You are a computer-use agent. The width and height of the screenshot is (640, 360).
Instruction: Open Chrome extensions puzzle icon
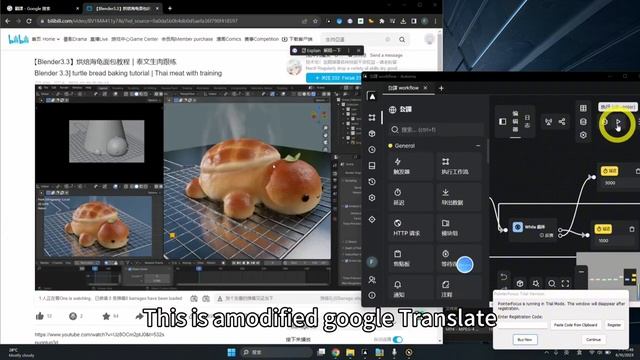pos(382,21)
